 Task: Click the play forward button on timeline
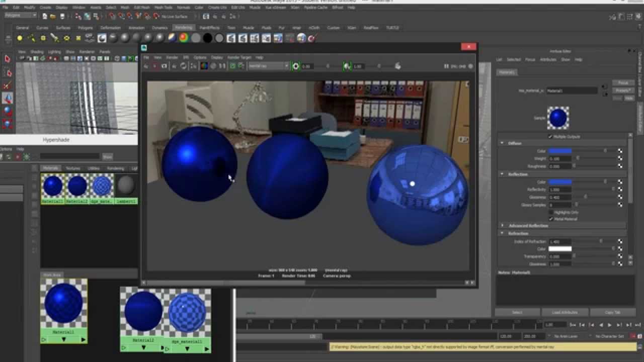[x=609, y=325]
